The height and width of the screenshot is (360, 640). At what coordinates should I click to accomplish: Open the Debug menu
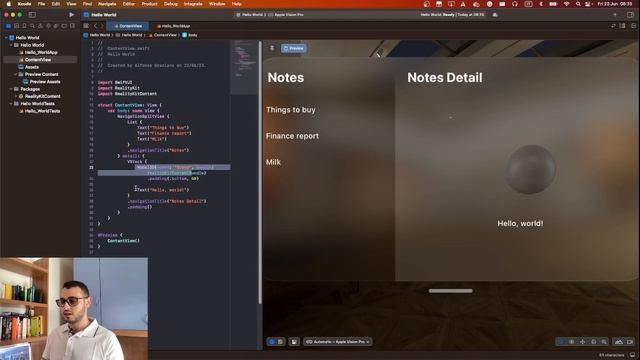(171, 4)
